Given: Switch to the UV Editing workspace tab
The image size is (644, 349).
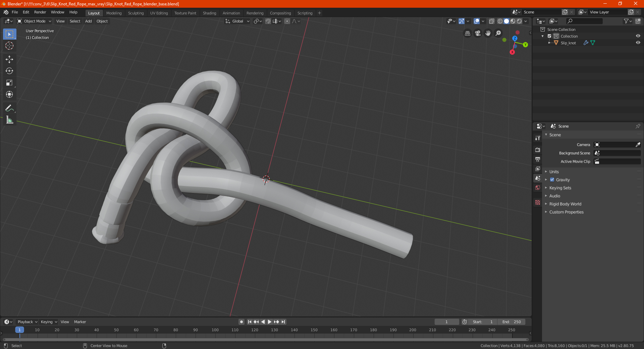Looking at the screenshot, I should tap(159, 13).
